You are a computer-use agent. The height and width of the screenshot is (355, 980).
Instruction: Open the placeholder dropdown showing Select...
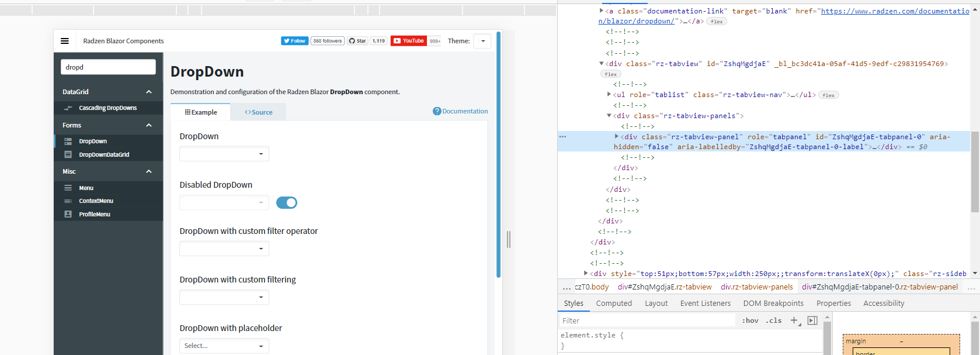(224, 346)
